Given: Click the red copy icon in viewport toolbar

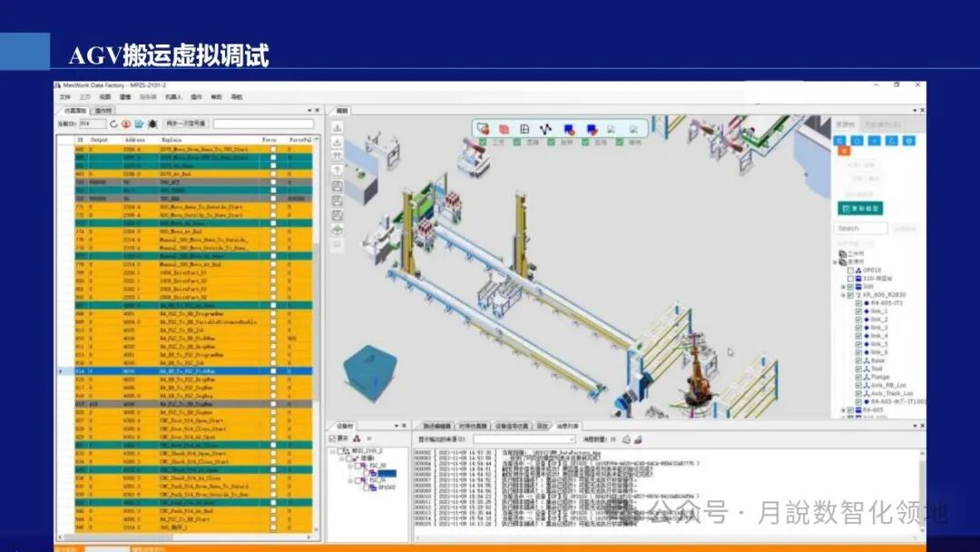Looking at the screenshot, I should click(x=504, y=130).
